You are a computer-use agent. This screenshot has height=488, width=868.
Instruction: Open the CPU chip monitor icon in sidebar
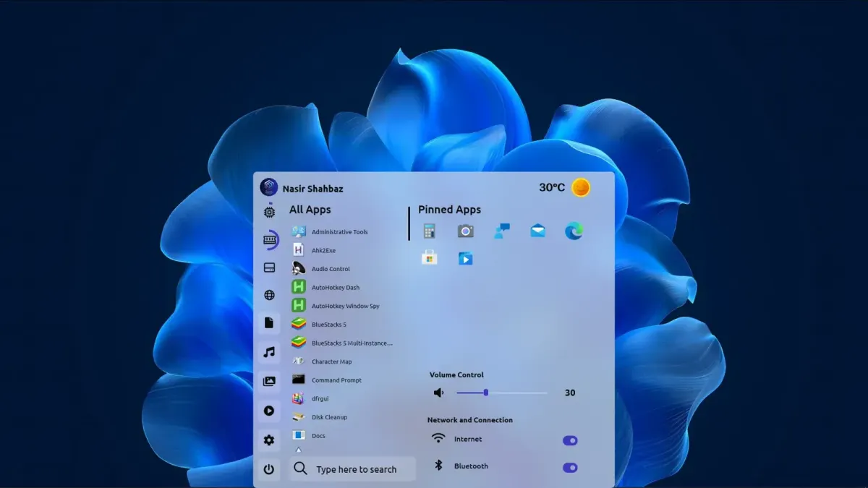[269, 211]
